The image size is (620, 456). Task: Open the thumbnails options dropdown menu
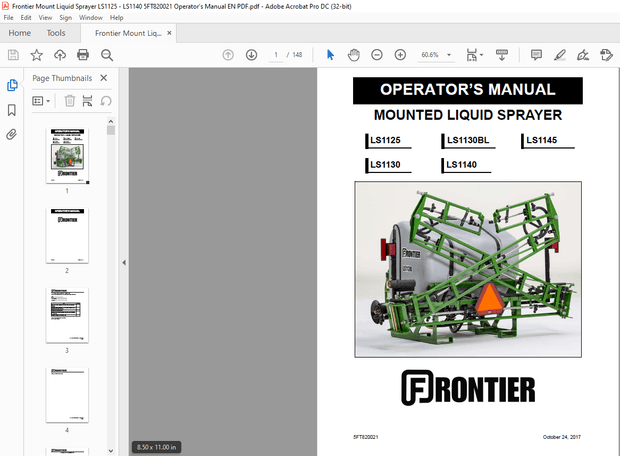click(41, 101)
